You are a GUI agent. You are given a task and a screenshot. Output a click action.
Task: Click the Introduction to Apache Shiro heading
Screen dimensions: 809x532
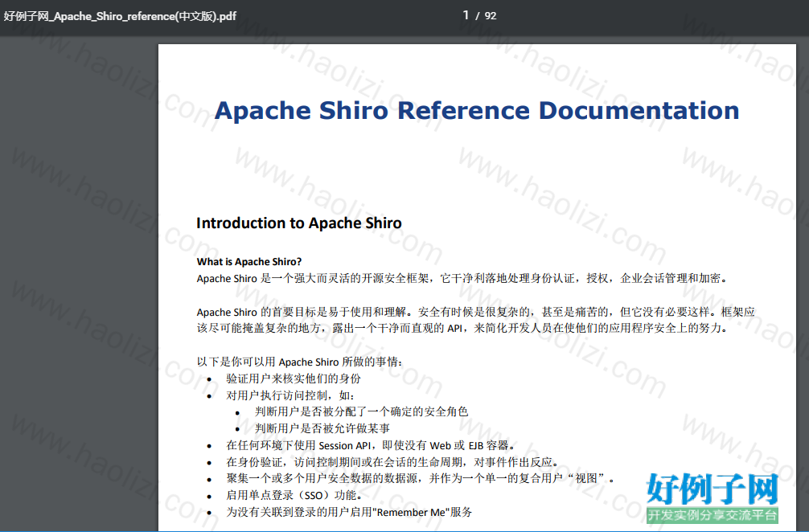(298, 223)
